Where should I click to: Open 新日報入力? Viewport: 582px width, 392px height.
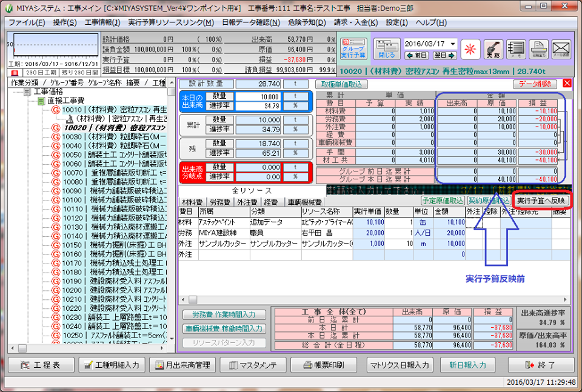(467, 365)
